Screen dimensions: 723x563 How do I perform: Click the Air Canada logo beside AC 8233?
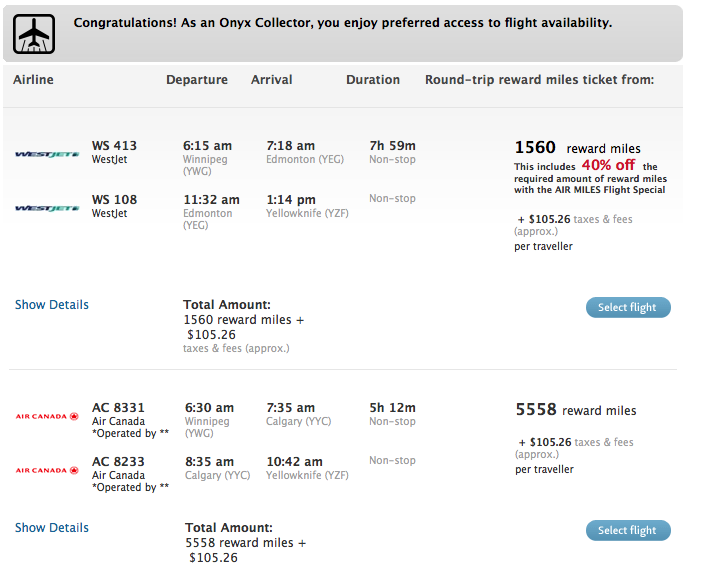tap(47, 470)
